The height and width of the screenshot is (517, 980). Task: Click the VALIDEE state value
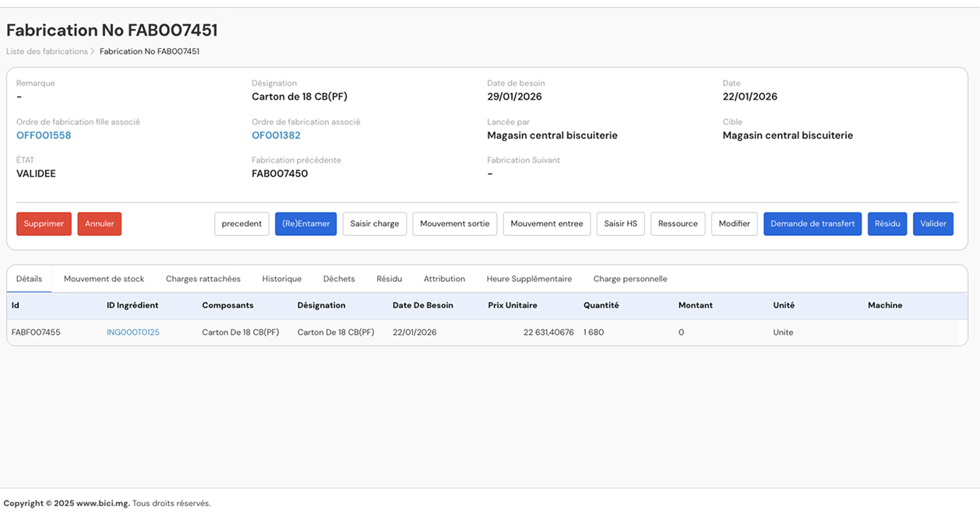click(x=36, y=174)
